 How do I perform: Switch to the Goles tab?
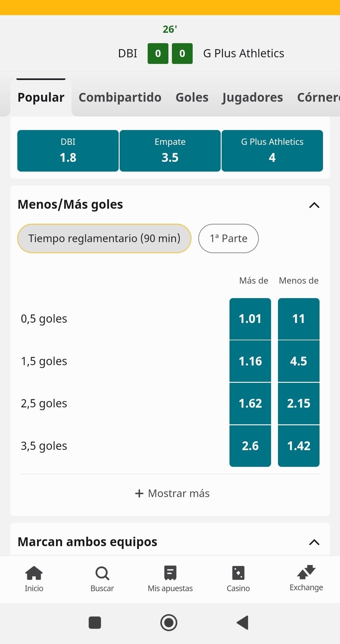tap(192, 97)
